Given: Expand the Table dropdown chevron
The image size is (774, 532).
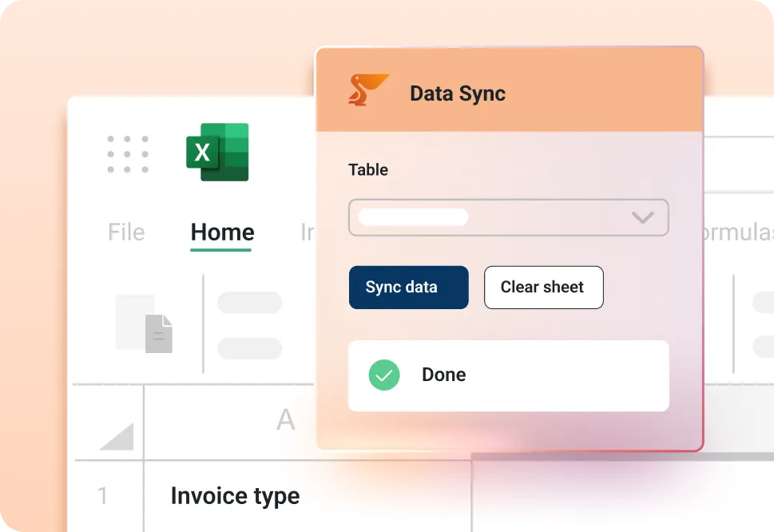Looking at the screenshot, I should pyautogui.click(x=642, y=217).
